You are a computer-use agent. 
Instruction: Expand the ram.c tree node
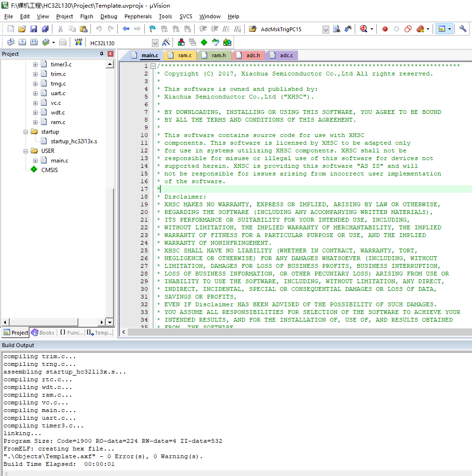(x=35, y=122)
